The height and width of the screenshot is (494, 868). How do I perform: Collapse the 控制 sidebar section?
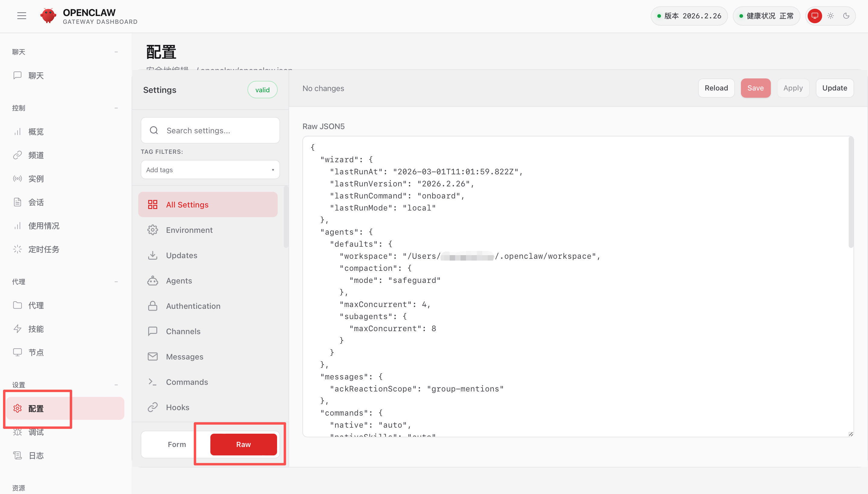click(116, 108)
